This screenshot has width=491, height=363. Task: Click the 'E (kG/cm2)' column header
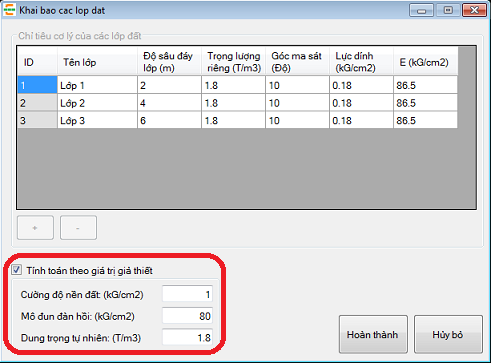click(x=426, y=61)
